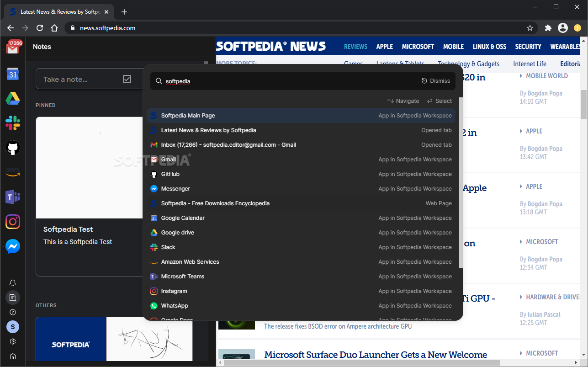Click the yellow notification icon in toolbar

[x=577, y=28]
